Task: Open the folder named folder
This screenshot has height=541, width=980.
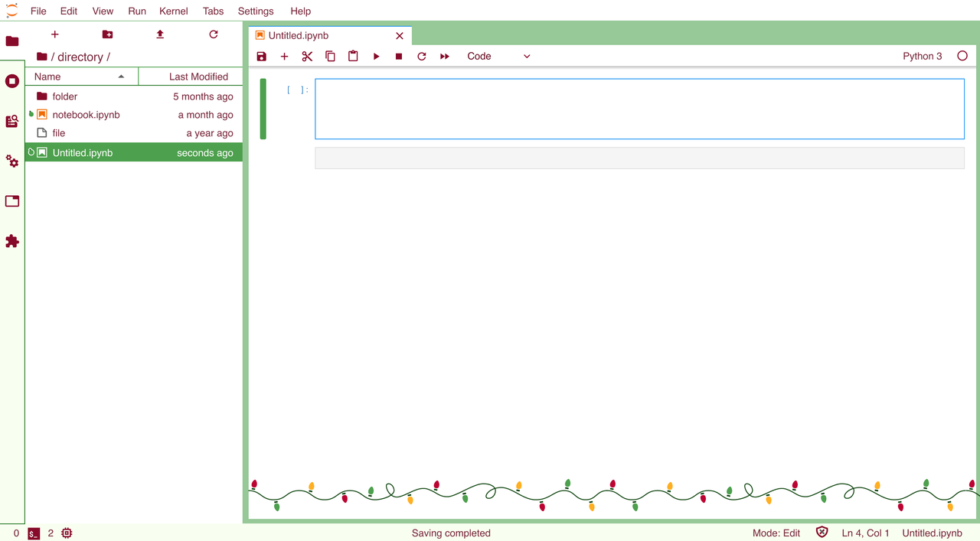Action: (x=65, y=96)
